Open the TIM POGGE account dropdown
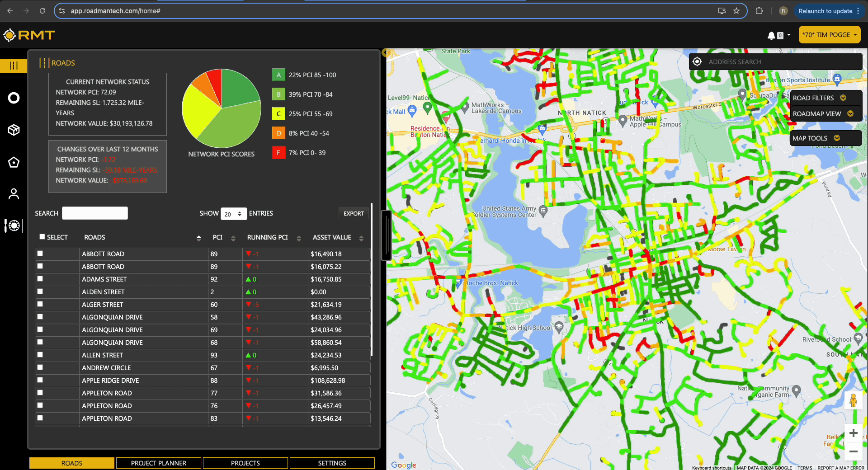Viewport: 868px width, 470px height. tap(829, 35)
